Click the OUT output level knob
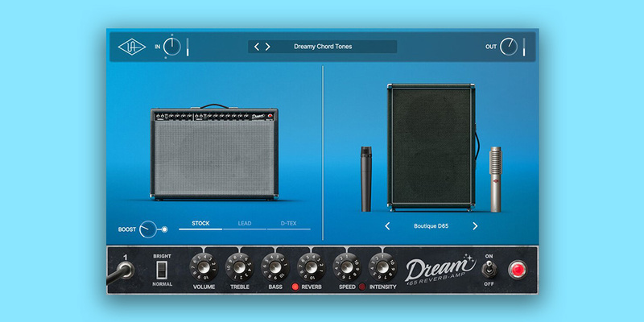The width and height of the screenshot is (644, 322). (x=508, y=47)
